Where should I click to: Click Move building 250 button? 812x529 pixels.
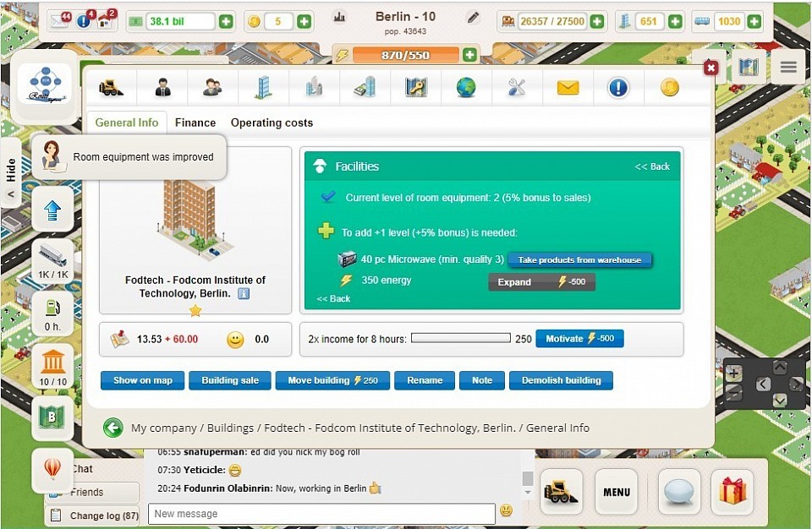click(332, 380)
